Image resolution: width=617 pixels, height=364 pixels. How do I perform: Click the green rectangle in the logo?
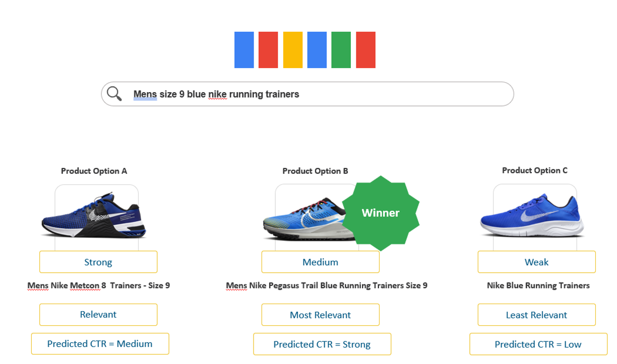pyautogui.click(x=341, y=50)
